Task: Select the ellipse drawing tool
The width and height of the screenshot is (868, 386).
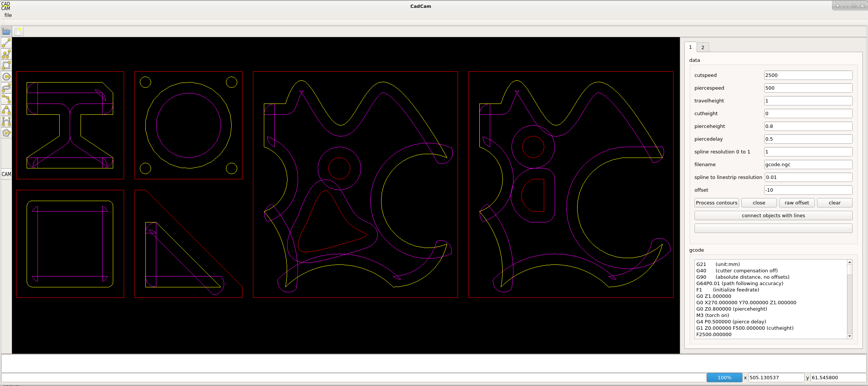Action: click(x=6, y=88)
